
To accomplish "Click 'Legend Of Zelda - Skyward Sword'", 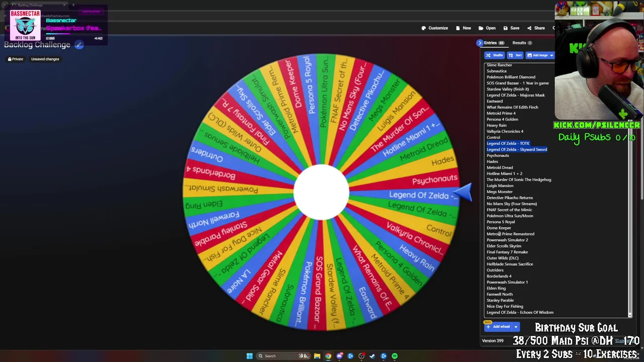I will [x=517, y=149].
